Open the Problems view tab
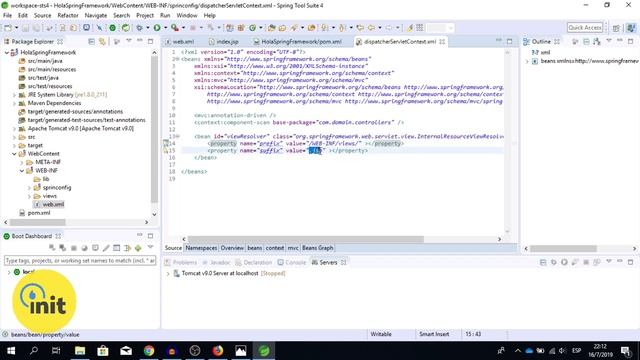The image size is (640, 360). [180, 262]
